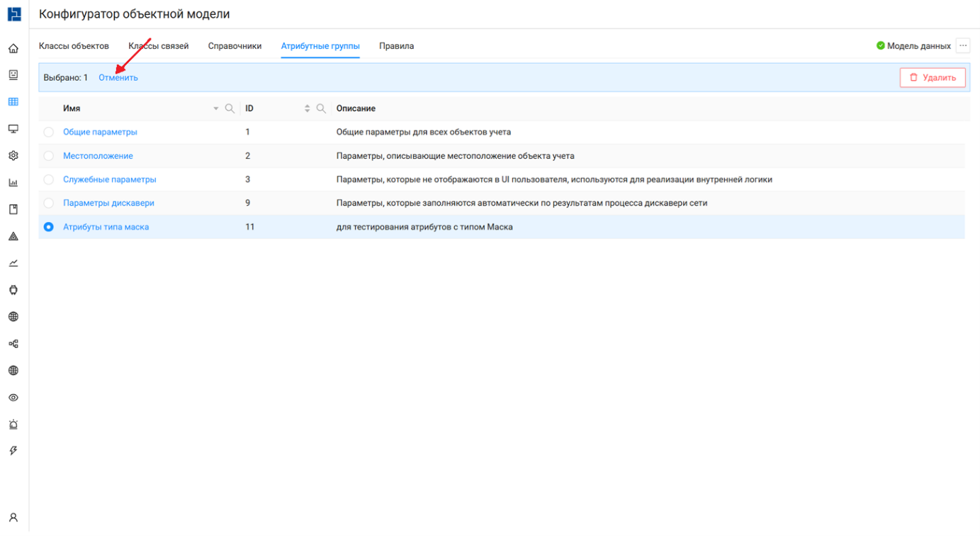Switch to the Классы объектов tab
Image resolution: width=980 pixels, height=536 pixels.
[x=74, y=46]
